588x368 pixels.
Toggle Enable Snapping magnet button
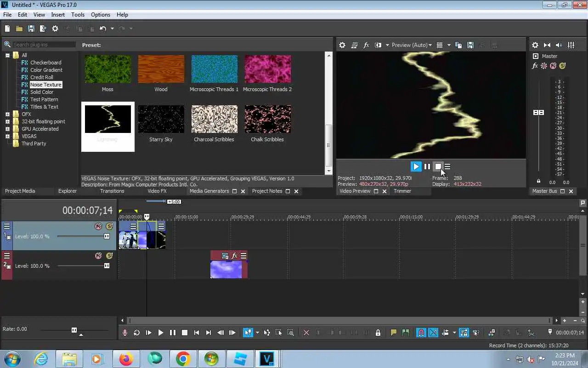point(421,333)
